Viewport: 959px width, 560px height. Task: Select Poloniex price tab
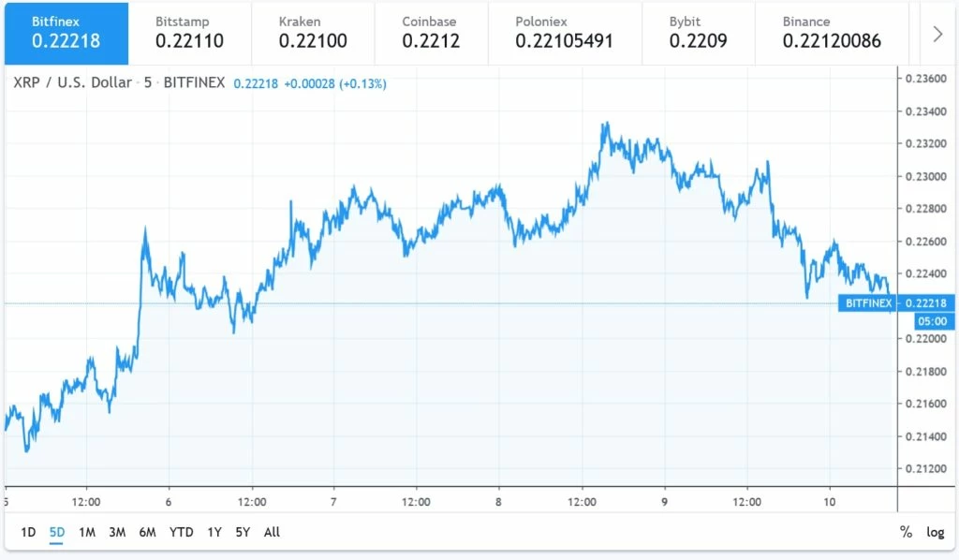click(565, 34)
